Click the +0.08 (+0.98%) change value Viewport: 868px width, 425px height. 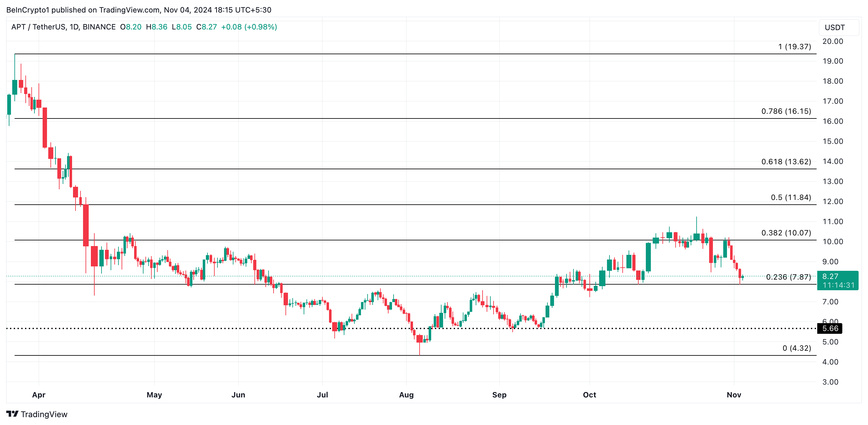[x=249, y=27]
